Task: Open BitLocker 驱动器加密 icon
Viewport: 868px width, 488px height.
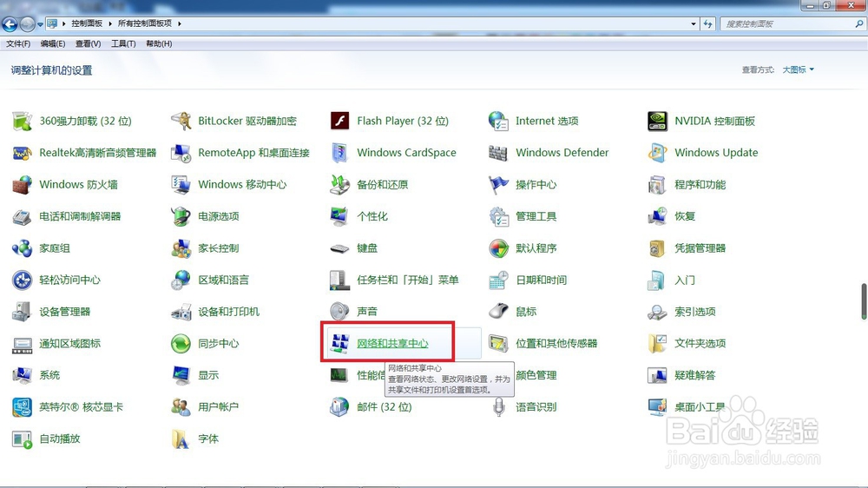Action: [181, 121]
